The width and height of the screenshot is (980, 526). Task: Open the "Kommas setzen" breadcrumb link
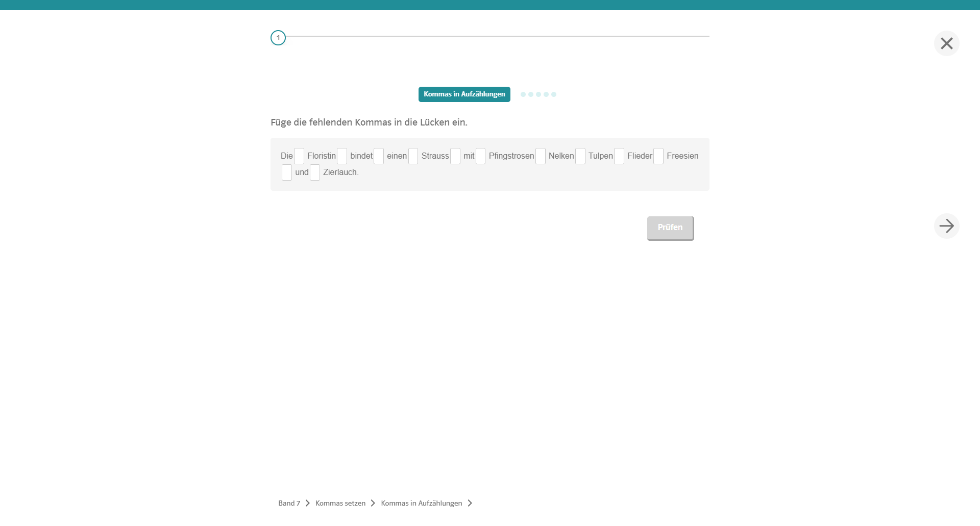[x=340, y=503]
